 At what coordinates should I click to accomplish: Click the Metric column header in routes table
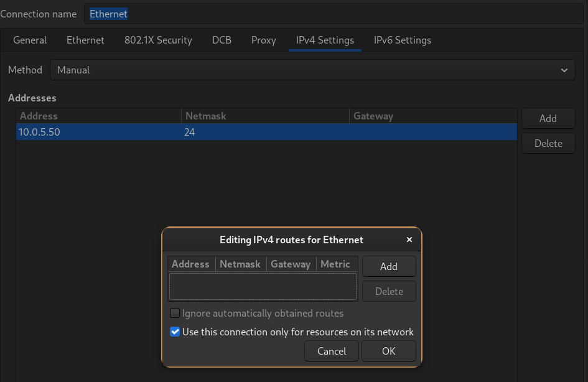coord(336,263)
